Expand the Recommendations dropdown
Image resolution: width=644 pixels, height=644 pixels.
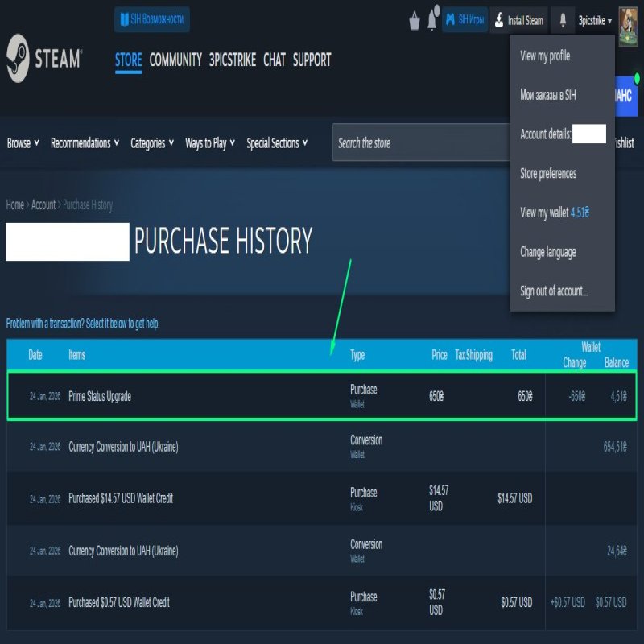pyautogui.click(x=85, y=143)
